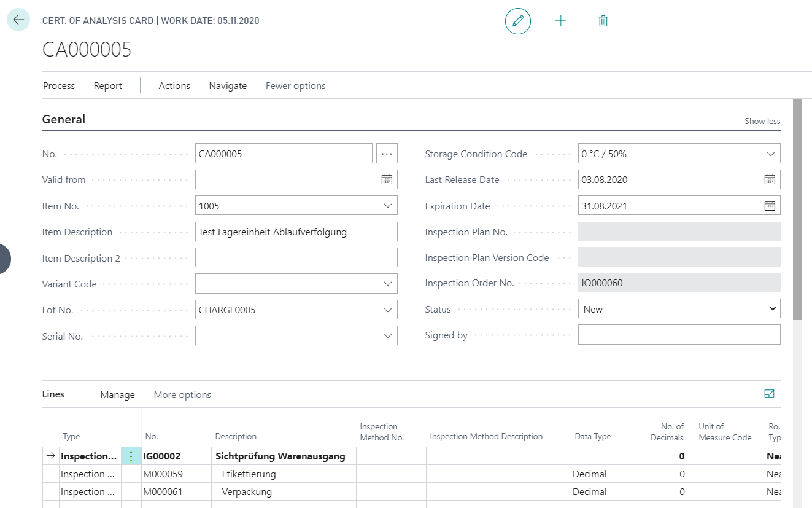This screenshot has height=508, width=812.
Task: Click the Type column header
Action: [71, 436]
